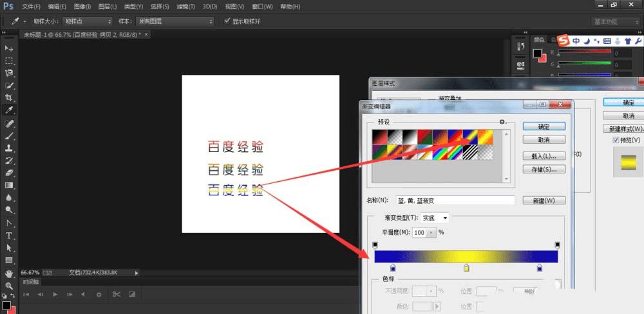Select the Brush tool
644x314 pixels.
click(x=8, y=135)
